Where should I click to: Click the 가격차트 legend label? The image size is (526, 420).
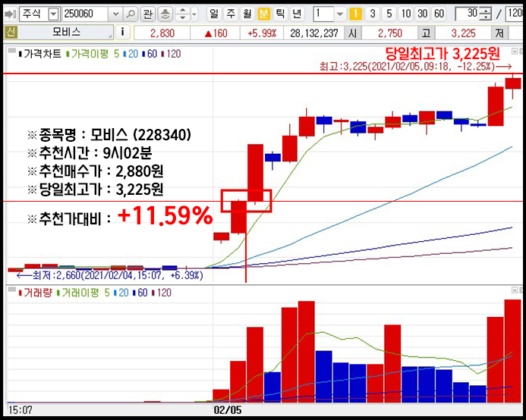coord(40,54)
